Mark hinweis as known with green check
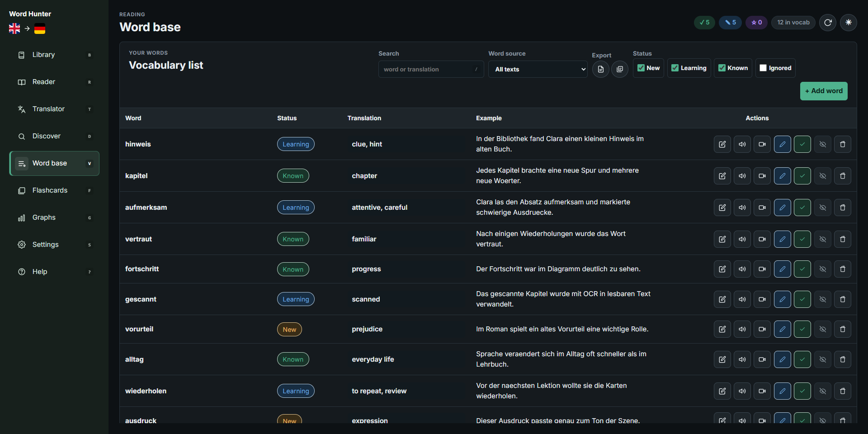868x434 pixels. 802,144
